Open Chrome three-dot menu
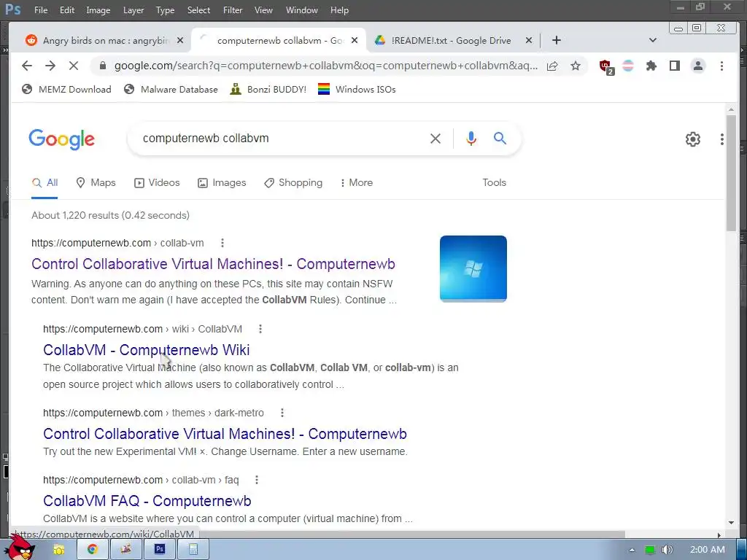 (x=721, y=66)
